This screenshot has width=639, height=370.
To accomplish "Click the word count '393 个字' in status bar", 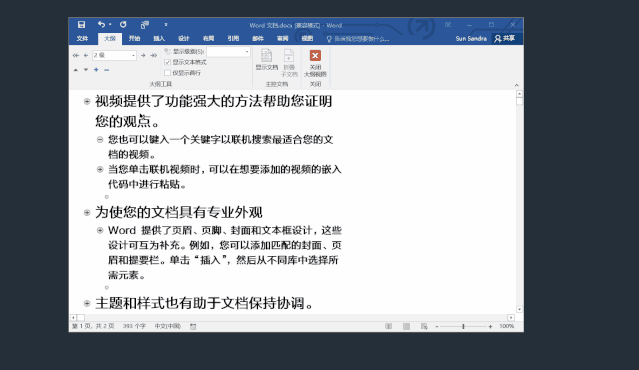I will (134, 326).
